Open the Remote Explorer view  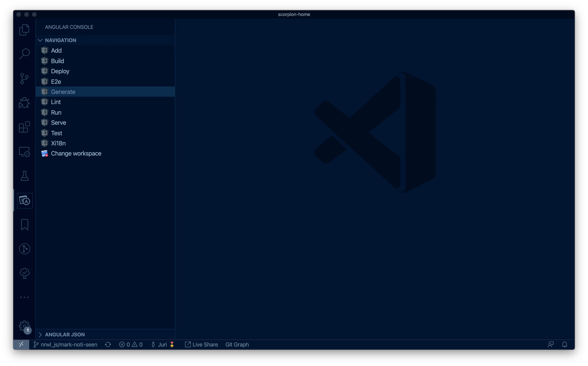click(x=24, y=152)
